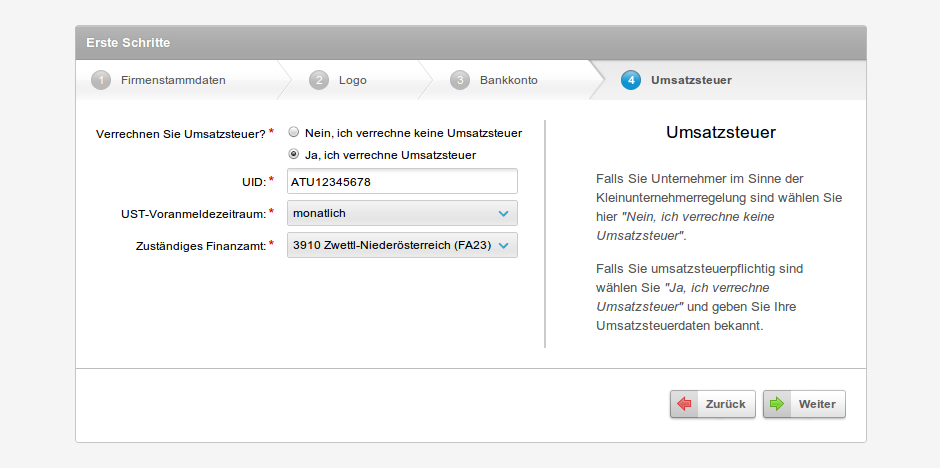Click the step 3 number circle
Image resolution: width=940 pixels, height=468 pixels.
tap(460, 80)
